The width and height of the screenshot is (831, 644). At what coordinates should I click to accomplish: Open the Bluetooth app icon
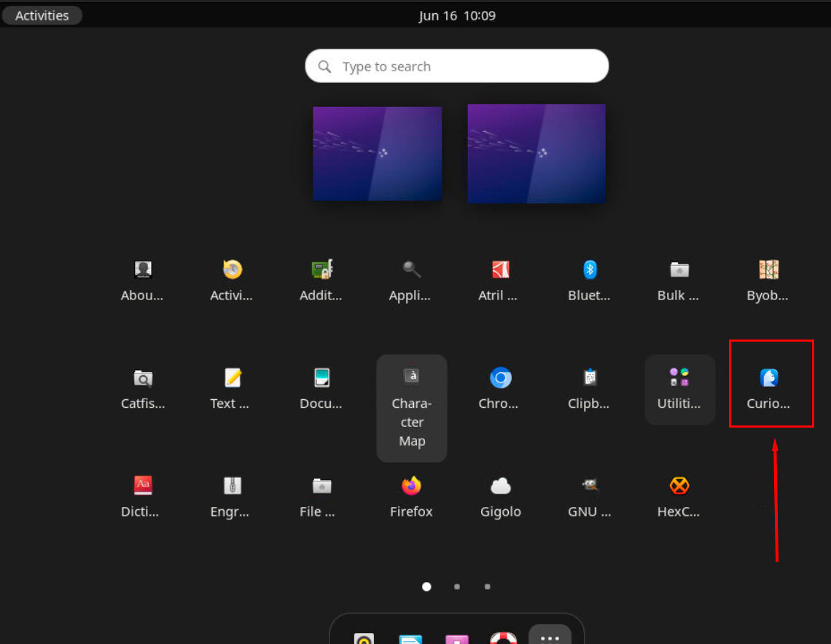(590, 270)
